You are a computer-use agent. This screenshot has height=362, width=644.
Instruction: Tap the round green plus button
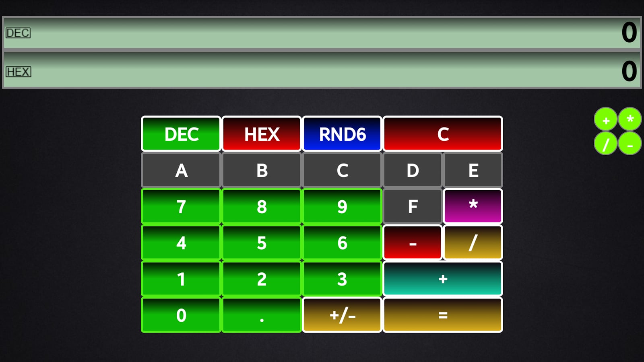pos(606,119)
